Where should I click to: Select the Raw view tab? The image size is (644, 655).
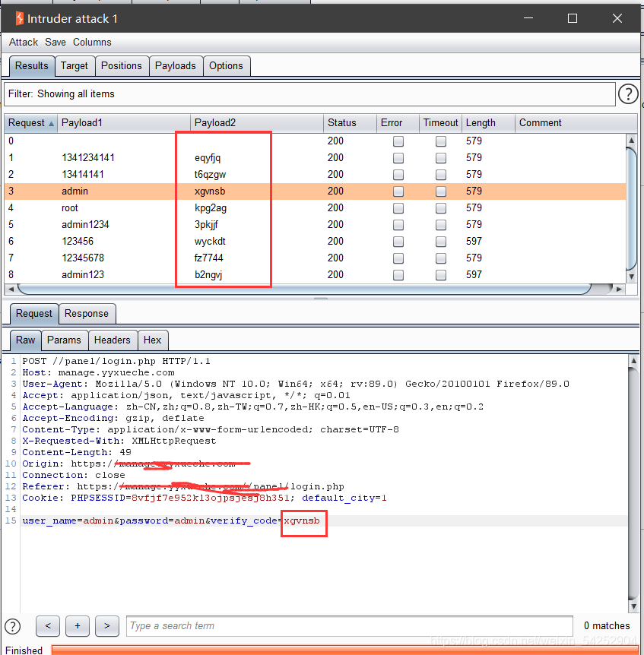click(x=26, y=340)
